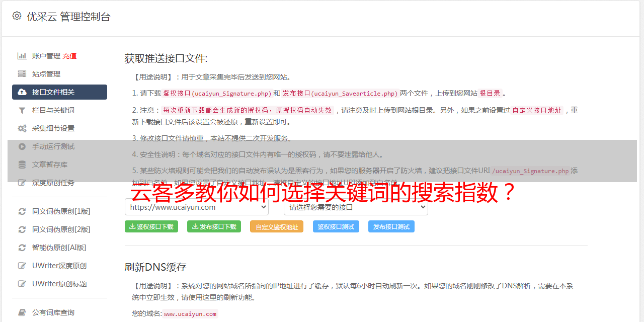Click the edit icon for UWriter原创标题

(22, 284)
